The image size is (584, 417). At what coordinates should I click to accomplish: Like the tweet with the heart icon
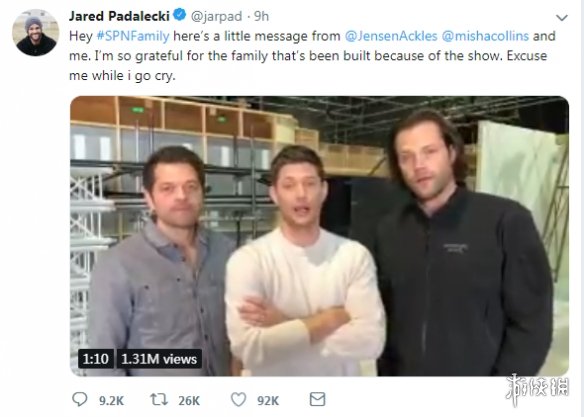point(238,400)
